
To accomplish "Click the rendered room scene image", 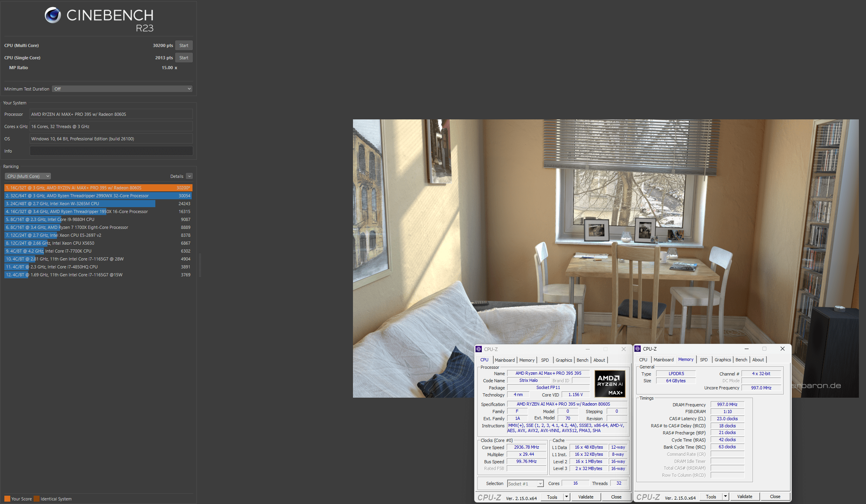I will [606, 259].
